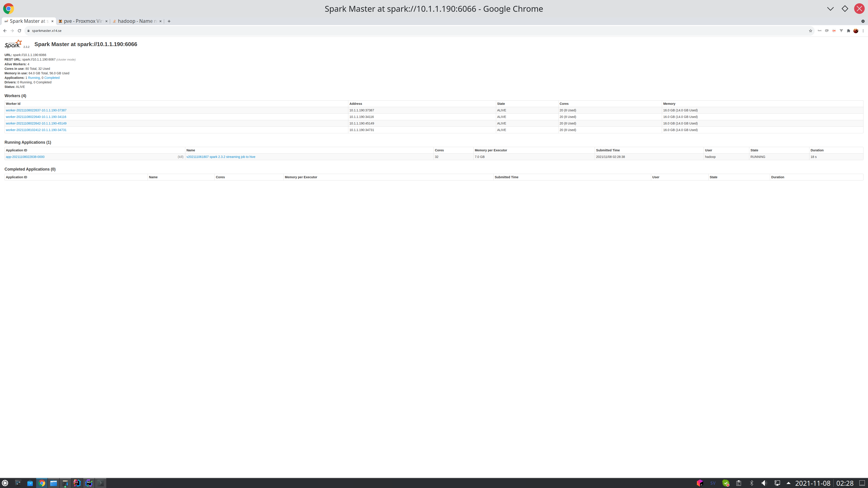Click the PDF extension icon in toolbar

[834, 31]
